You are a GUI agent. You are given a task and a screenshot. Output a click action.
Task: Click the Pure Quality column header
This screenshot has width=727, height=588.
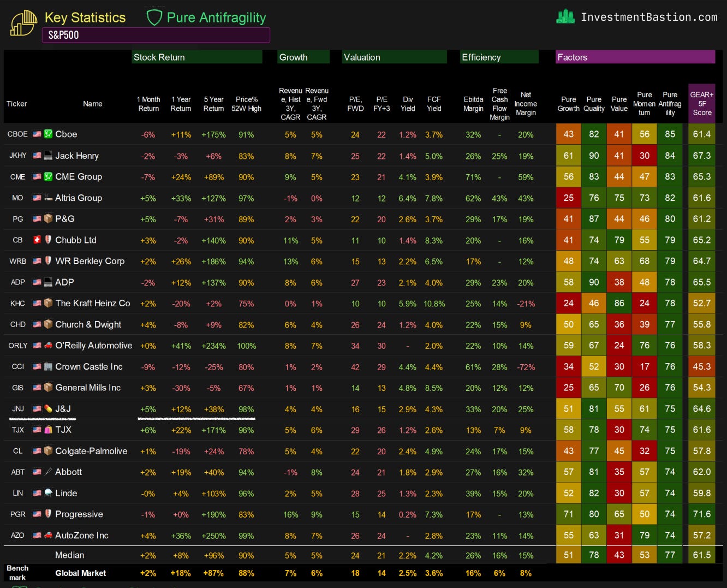(594, 104)
